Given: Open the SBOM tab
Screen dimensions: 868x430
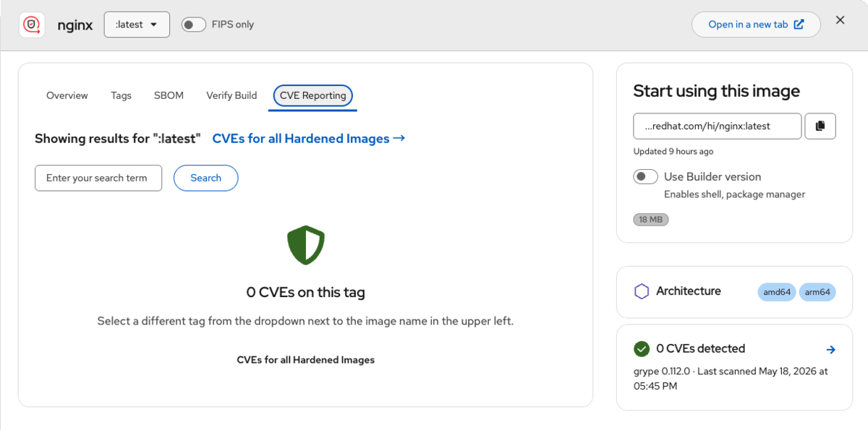Looking at the screenshot, I should [x=169, y=95].
